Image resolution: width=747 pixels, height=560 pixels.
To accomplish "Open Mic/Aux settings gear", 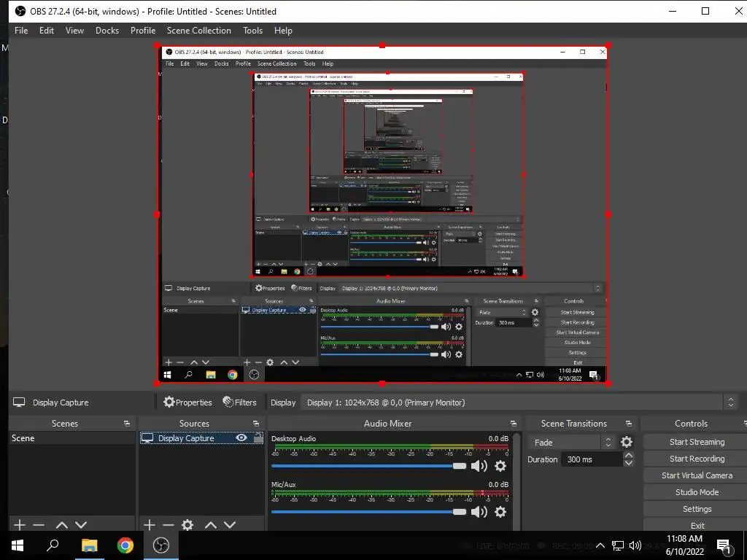I will [x=500, y=512].
